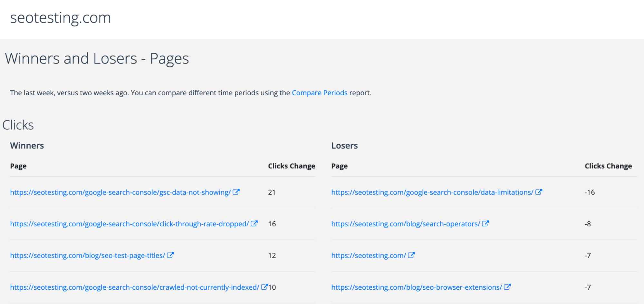This screenshot has width=644, height=304.
Task: Click Clicks Change header in Winners table
Action: pos(292,166)
